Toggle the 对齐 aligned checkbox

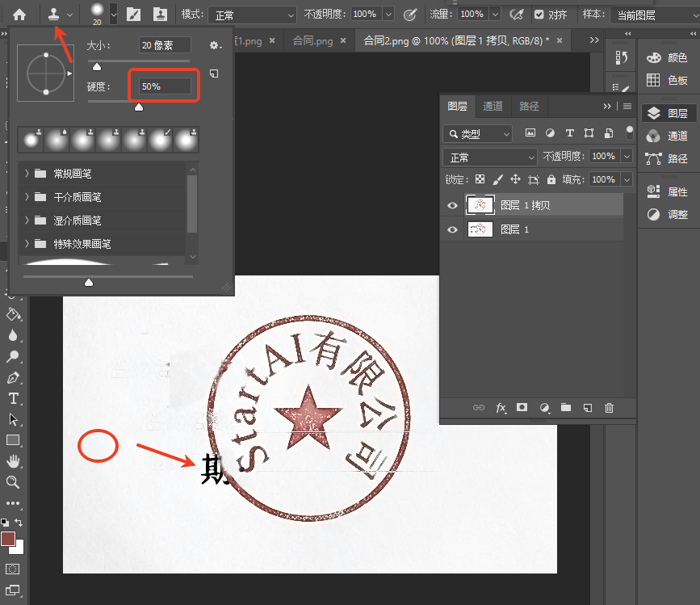(x=539, y=15)
